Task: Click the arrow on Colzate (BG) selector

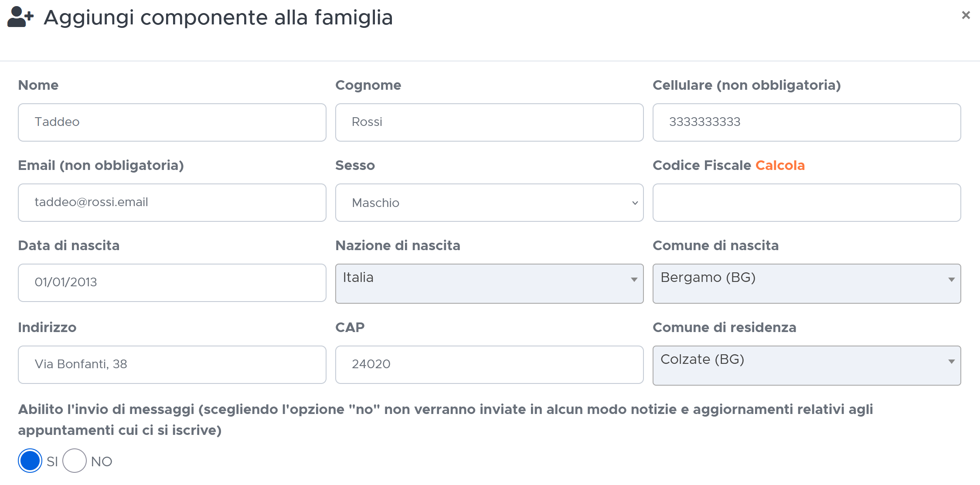Action: pos(951,362)
